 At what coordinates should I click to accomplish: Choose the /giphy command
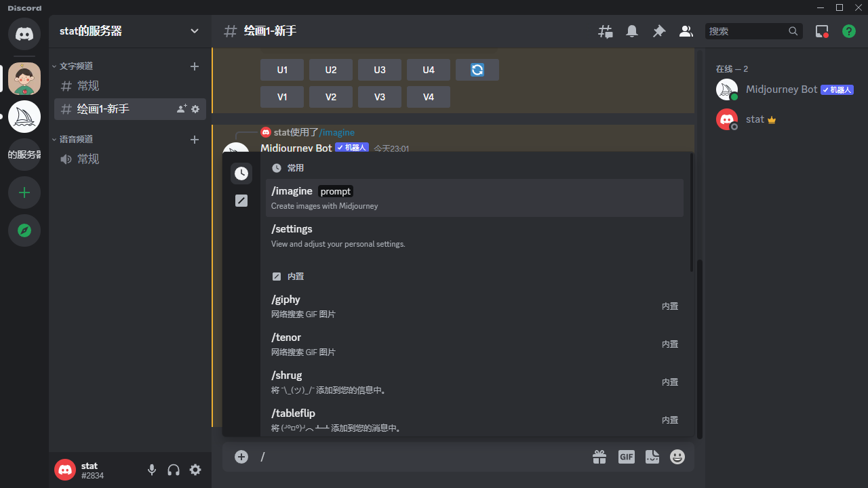point(475,306)
